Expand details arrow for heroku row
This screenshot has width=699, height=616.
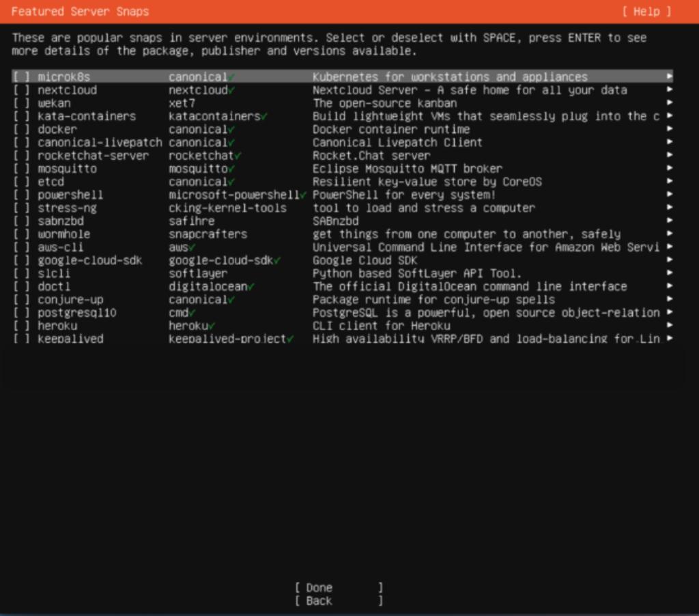click(x=670, y=326)
